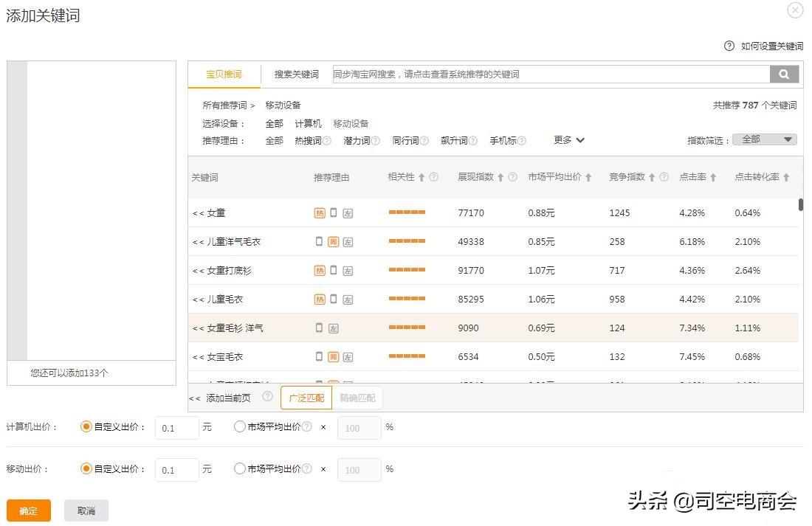The height and width of the screenshot is (526, 812).
Task: Click the 取消 button
Action: click(x=86, y=511)
